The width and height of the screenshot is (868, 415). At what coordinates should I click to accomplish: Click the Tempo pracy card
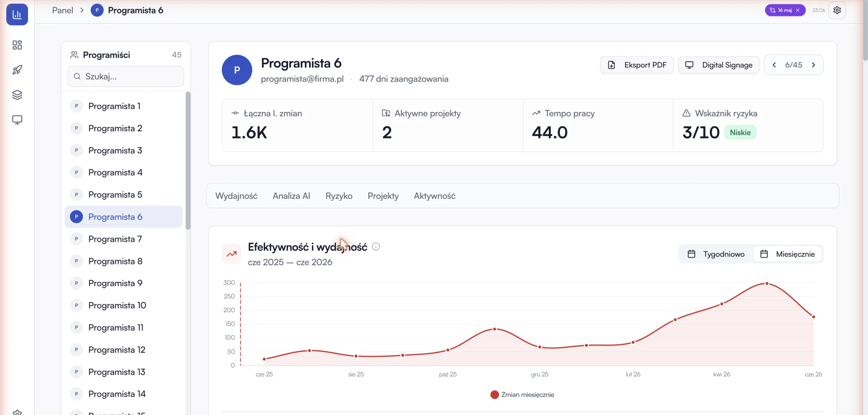point(598,125)
